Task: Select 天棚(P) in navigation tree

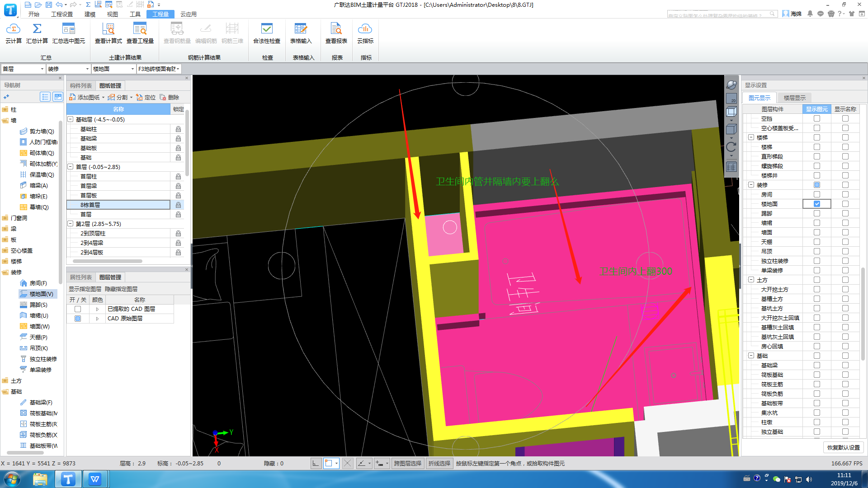Action: pyautogui.click(x=34, y=338)
